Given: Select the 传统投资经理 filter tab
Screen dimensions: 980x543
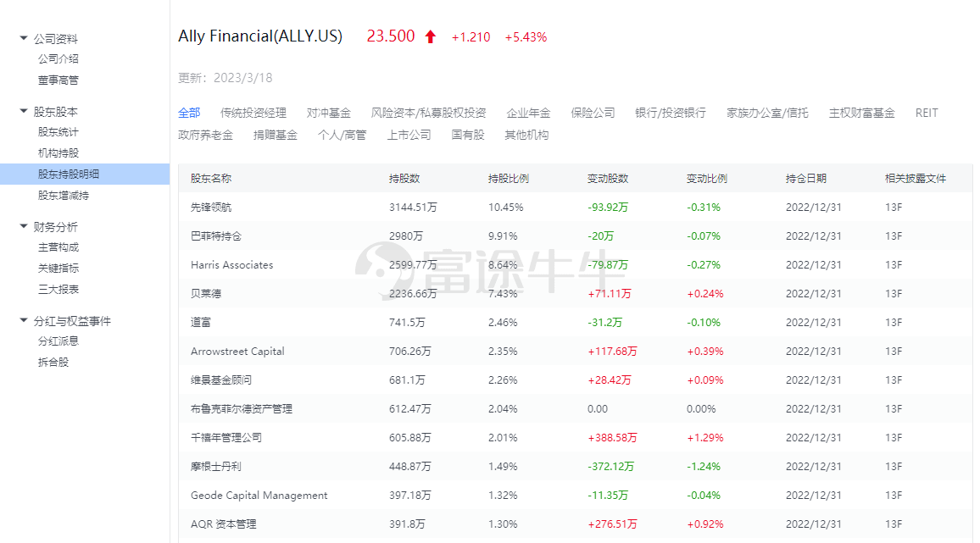Looking at the screenshot, I should coord(253,114).
